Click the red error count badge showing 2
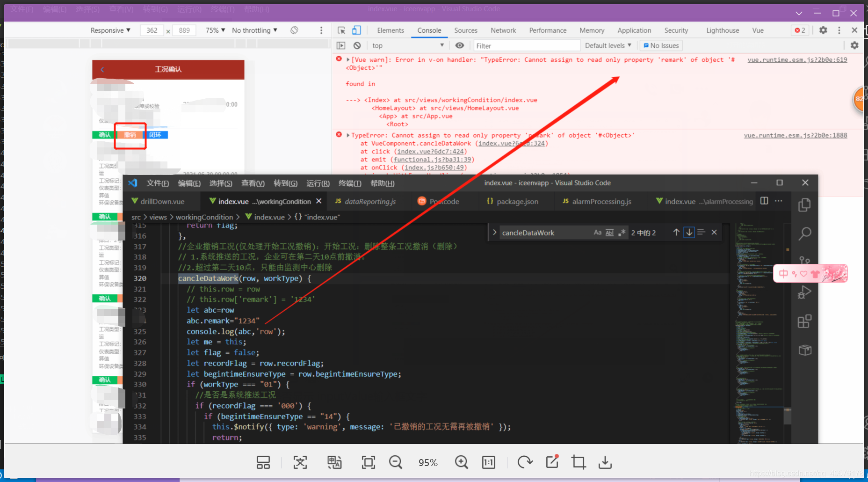This screenshot has height=482, width=868. [800, 30]
